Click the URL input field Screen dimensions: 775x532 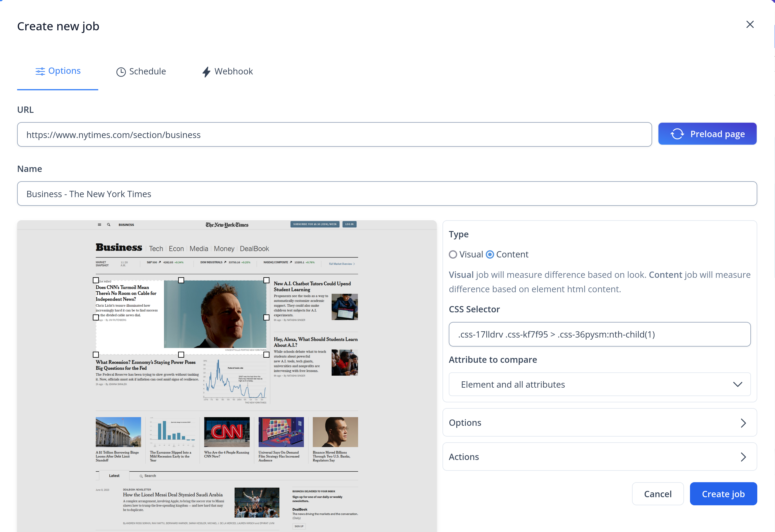click(334, 135)
